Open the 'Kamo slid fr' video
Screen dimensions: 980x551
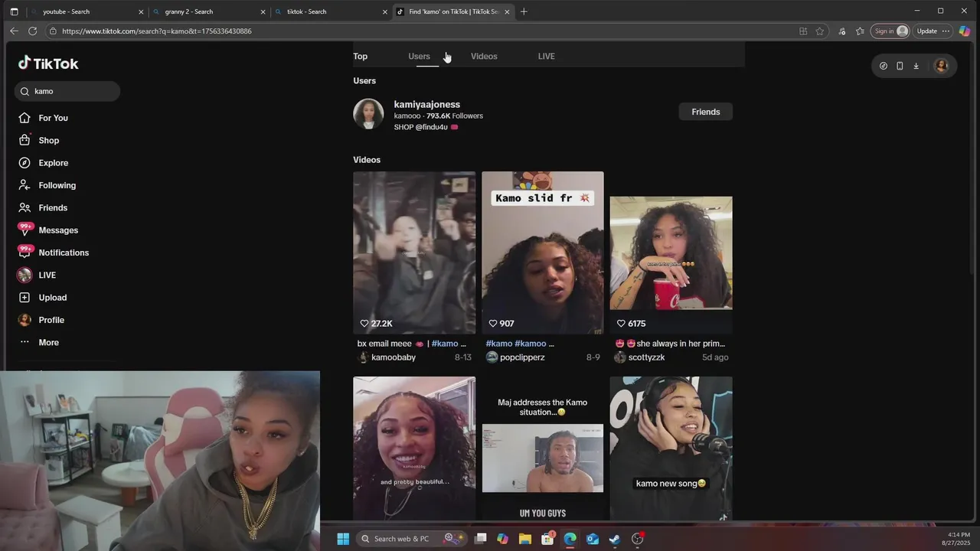543,253
